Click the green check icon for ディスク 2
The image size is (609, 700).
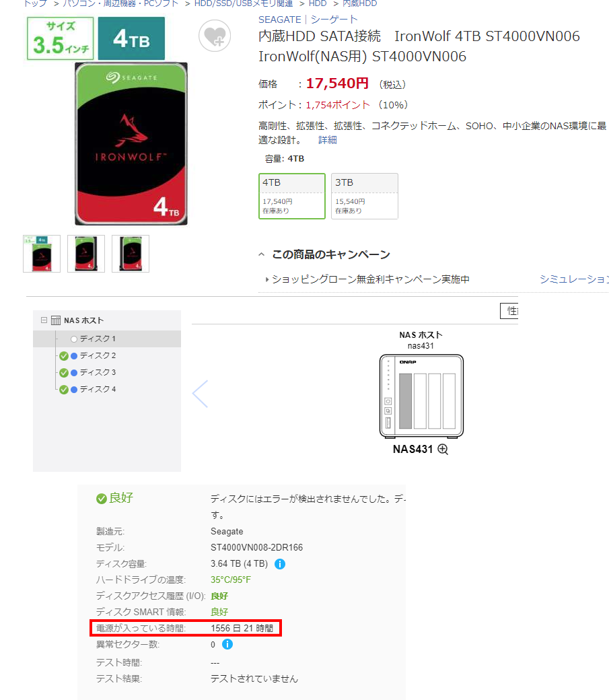pyautogui.click(x=64, y=356)
